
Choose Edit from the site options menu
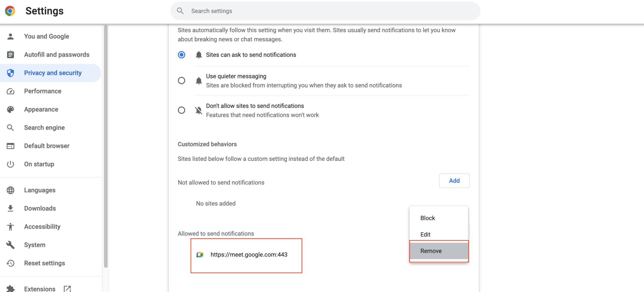click(x=425, y=234)
